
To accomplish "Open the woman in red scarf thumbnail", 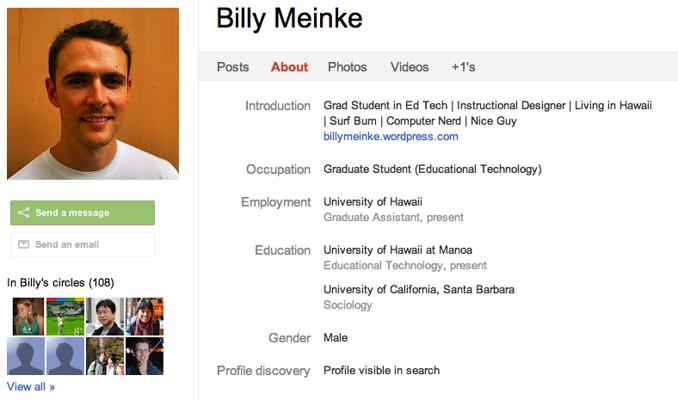I will pyautogui.click(x=144, y=316).
